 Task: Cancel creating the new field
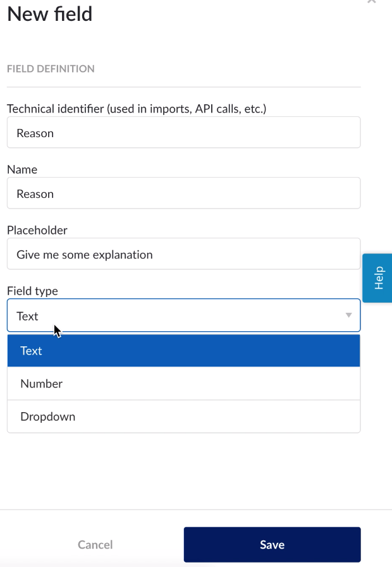[95, 544]
